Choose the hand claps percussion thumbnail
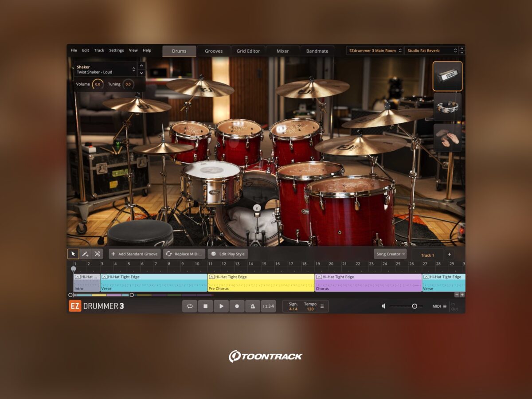This screenshot has width=532, height=399. [447, 137]
